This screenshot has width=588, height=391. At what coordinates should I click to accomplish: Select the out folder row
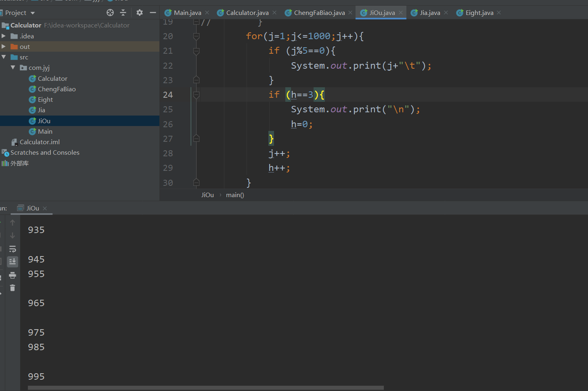[80, 46]
